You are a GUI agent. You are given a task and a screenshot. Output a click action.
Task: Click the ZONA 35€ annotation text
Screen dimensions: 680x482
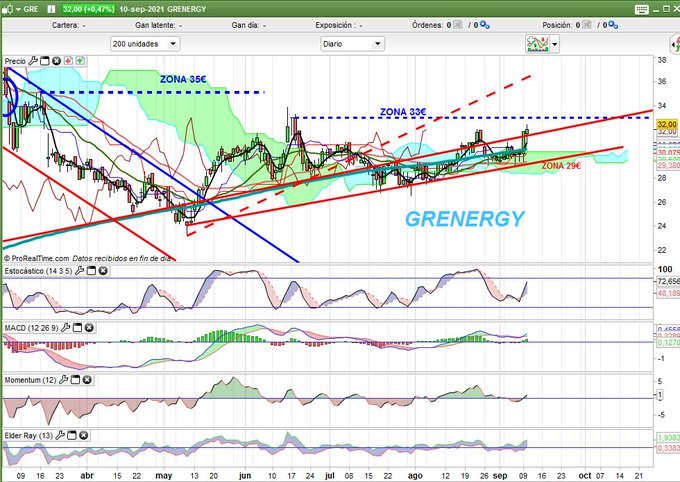pyautogui.click(x=183, y=79)
